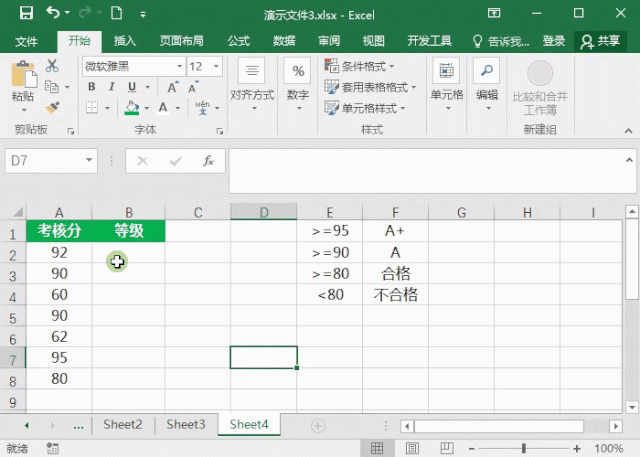Switch to Page Break Preview icon

[446, 448]
